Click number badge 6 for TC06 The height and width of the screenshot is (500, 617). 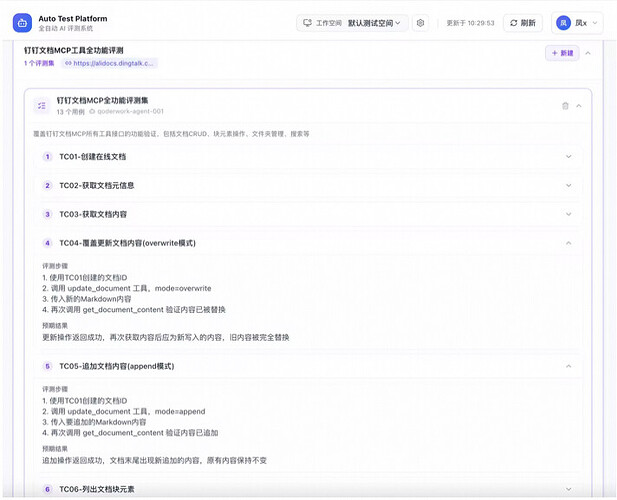pyautogui.click(x=47, y=489)
